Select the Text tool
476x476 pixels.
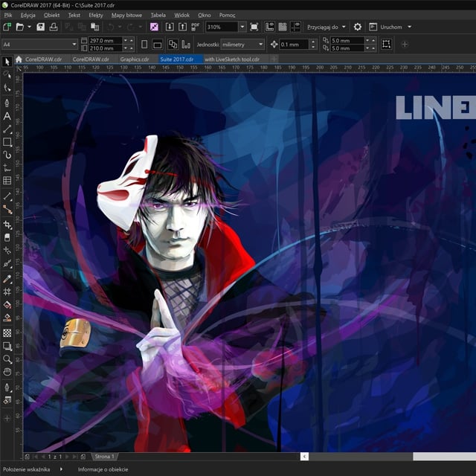(7, 116)
